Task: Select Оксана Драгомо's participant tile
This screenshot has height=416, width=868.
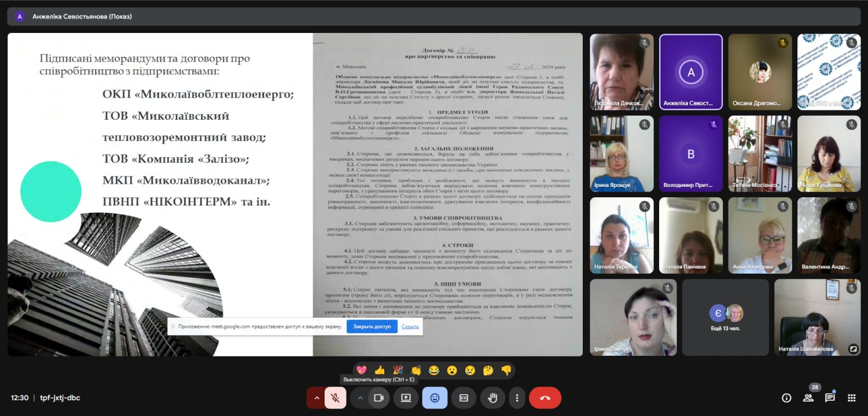Action: tap(760, 72)
